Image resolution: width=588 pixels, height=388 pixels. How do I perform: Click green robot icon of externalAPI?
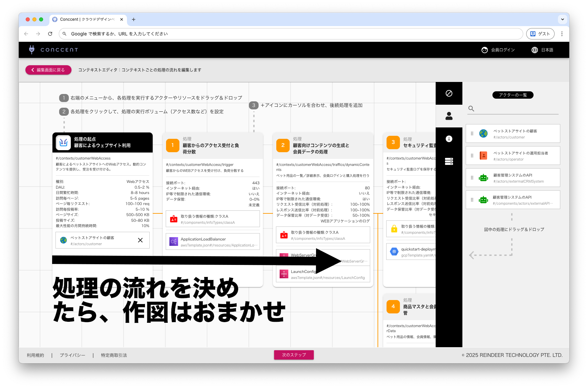click(x=483, y=200)
